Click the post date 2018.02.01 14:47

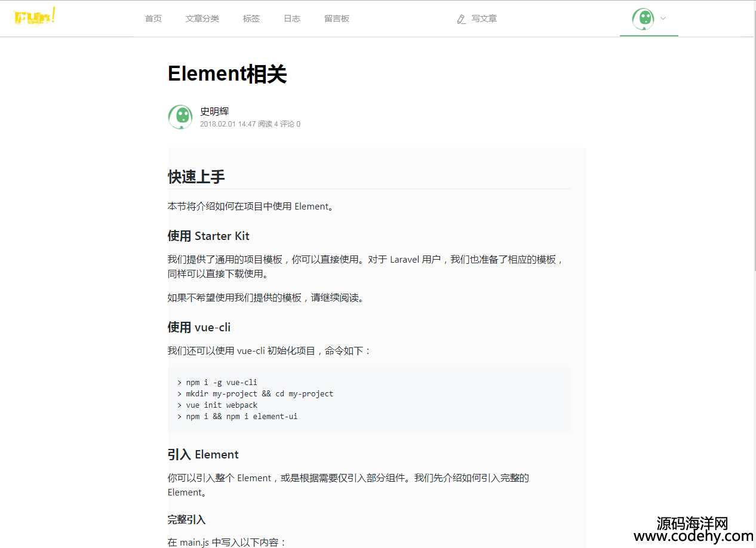pos(228,124)
